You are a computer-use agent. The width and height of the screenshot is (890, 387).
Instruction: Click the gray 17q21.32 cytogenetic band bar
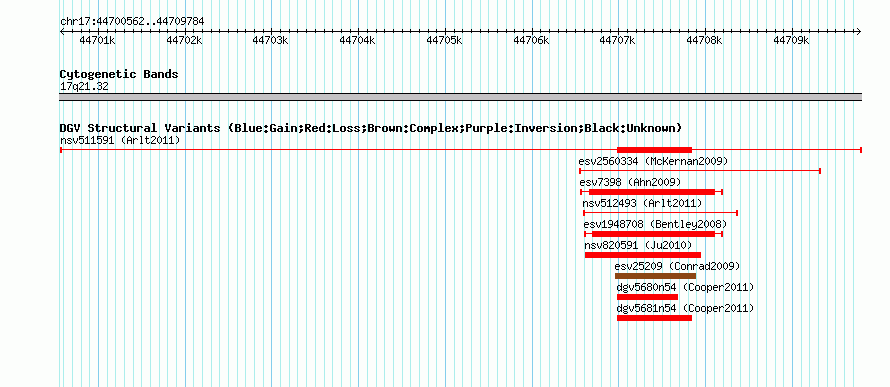(460, 97)
